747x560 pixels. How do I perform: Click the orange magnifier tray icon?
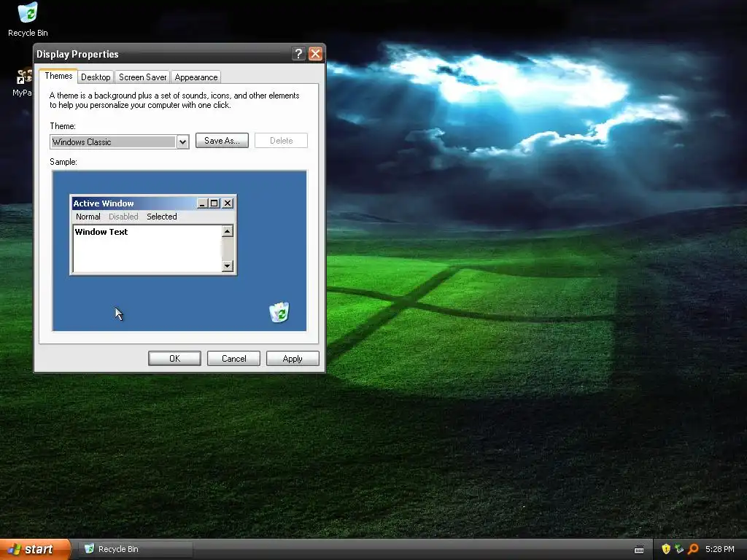(693, 549)
